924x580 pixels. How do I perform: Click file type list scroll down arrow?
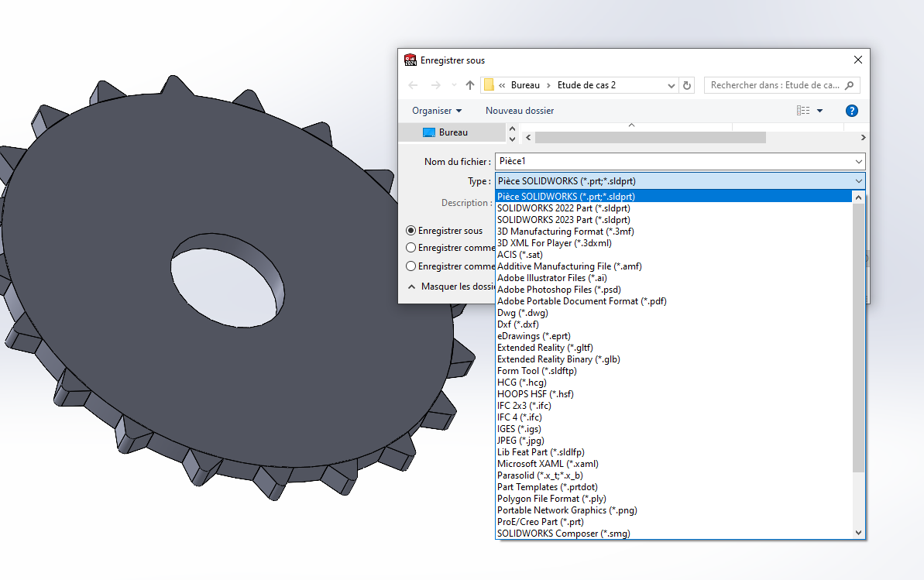(859, 532)
